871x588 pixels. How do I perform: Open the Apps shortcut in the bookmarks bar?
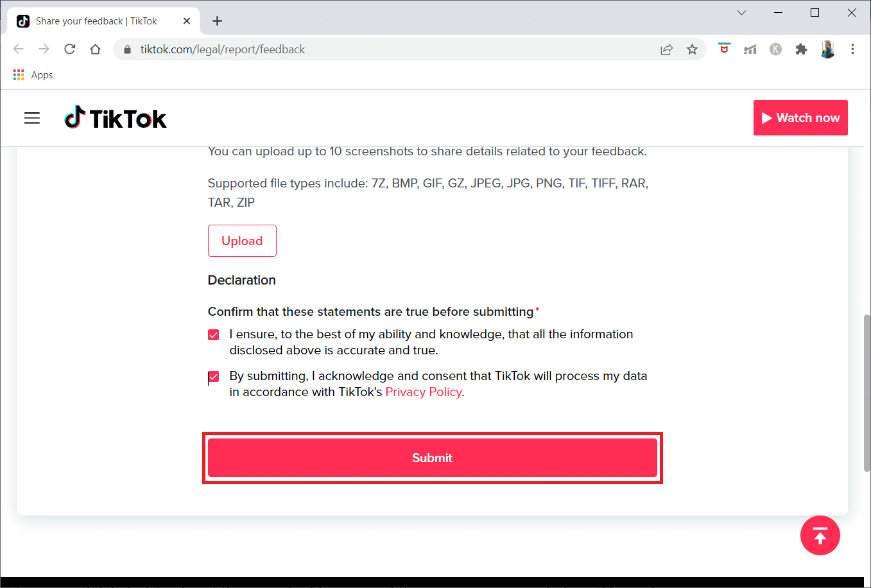coord(33,75)
